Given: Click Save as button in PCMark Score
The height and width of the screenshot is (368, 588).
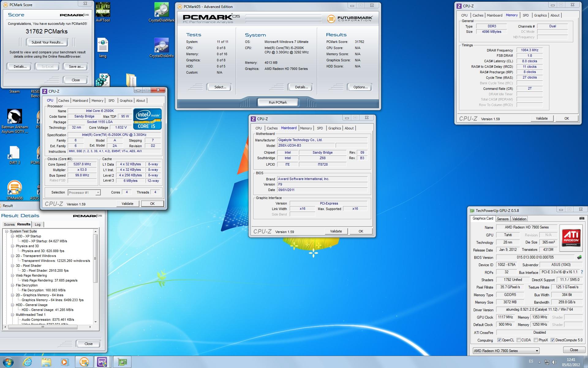Looking at the screenshot, I should click(76, 67).
